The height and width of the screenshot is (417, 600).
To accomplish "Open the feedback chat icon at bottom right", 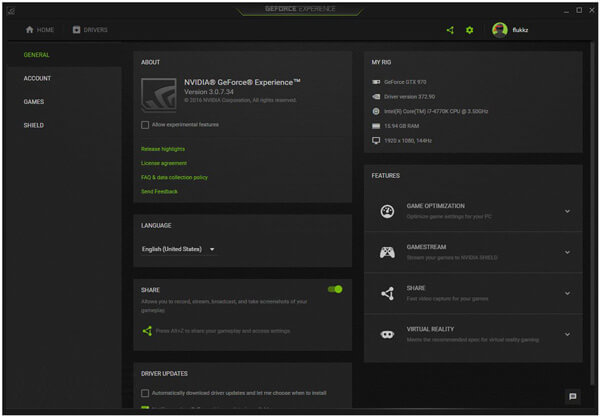I will [x=572, y=396].
